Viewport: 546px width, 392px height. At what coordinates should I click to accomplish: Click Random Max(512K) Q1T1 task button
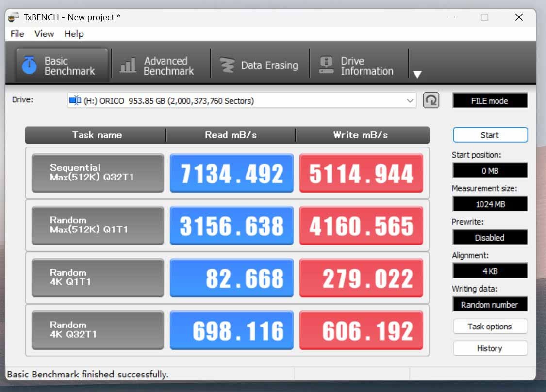click(x=98, y=225)
